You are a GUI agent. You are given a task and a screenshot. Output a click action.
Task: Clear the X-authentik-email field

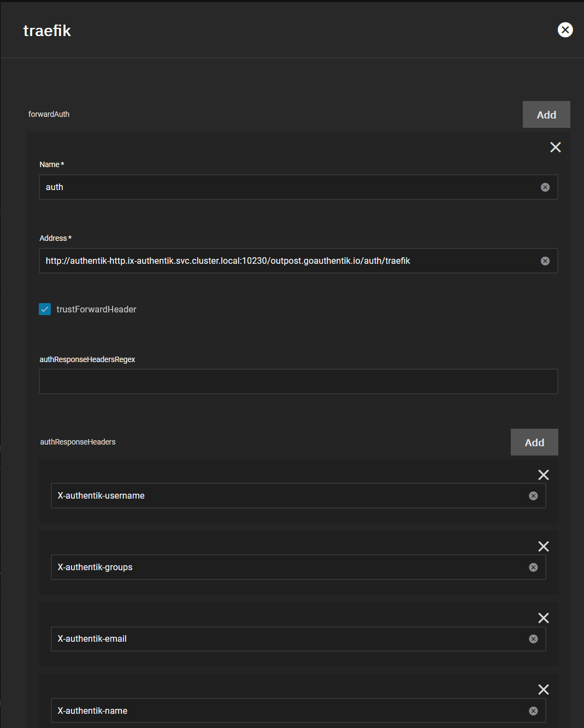(x=534, y=639)
